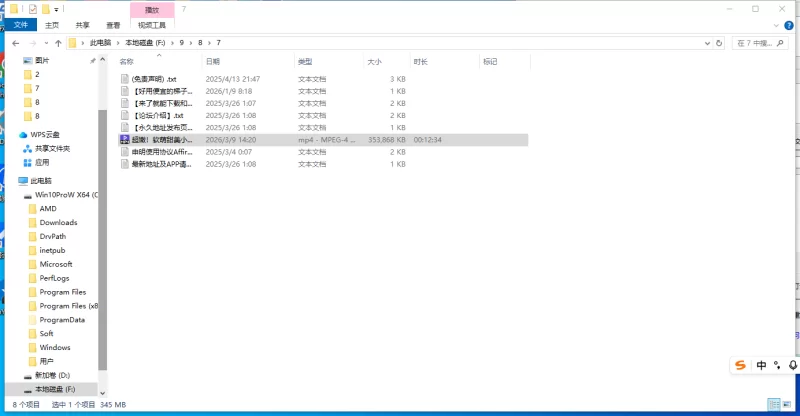
Task: Click the properties icon in quick access toolbar
Action: pos(33,9)
